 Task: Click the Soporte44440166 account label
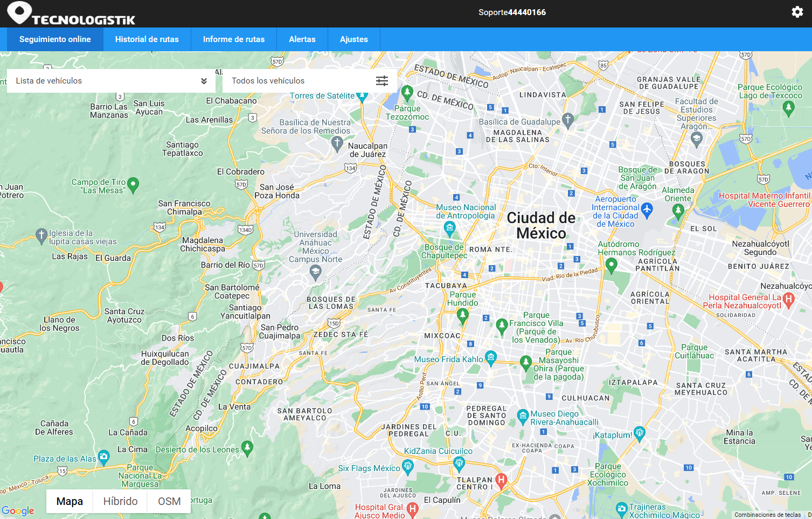pos(512,12)
